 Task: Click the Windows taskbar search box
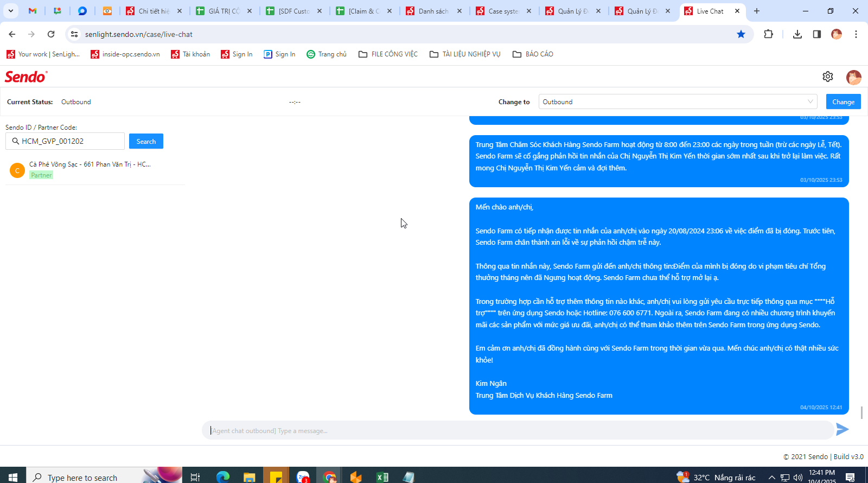coord(104,477)
